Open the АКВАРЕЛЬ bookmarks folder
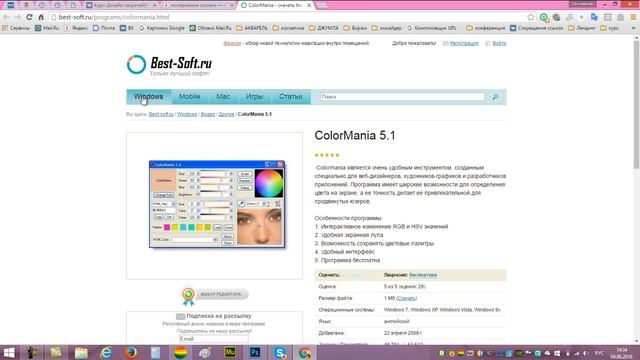Viewport: 640px width, 360px height. [252, 28]
